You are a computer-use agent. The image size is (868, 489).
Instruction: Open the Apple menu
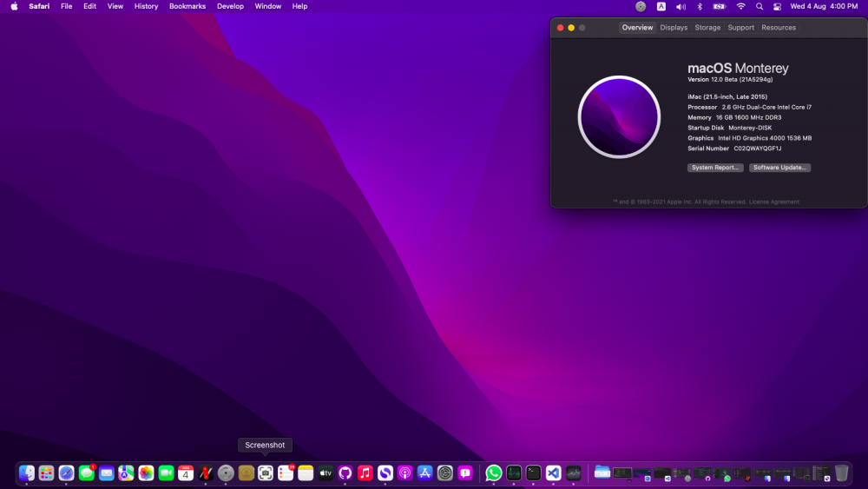click(x=14, y=7)
